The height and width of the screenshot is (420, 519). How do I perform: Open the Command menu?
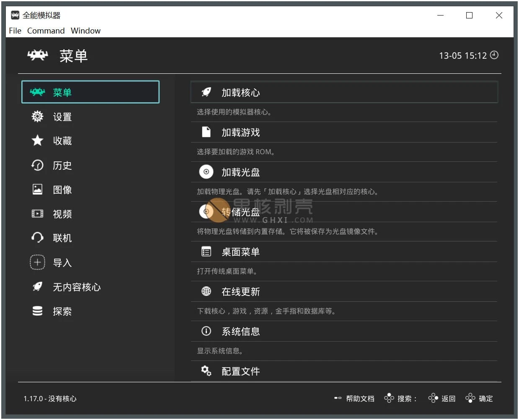[46, 31]
